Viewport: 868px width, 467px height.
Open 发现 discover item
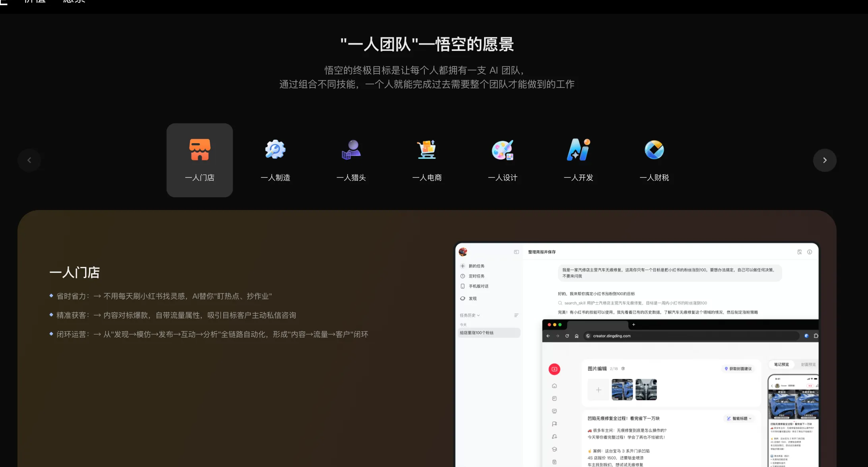(x=469, y=298)
